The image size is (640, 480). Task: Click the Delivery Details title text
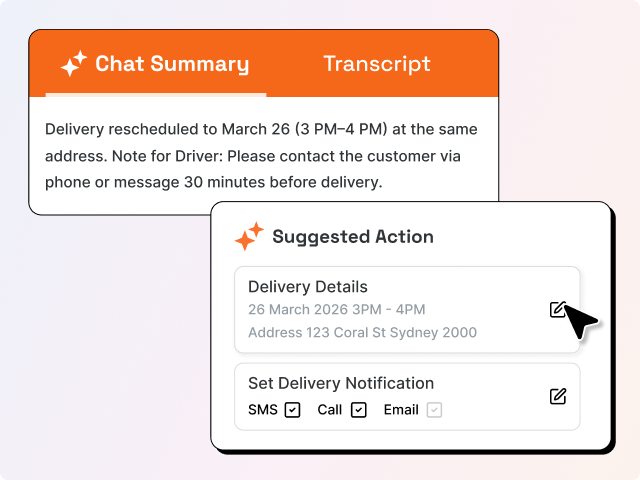(x=308, y=287)
